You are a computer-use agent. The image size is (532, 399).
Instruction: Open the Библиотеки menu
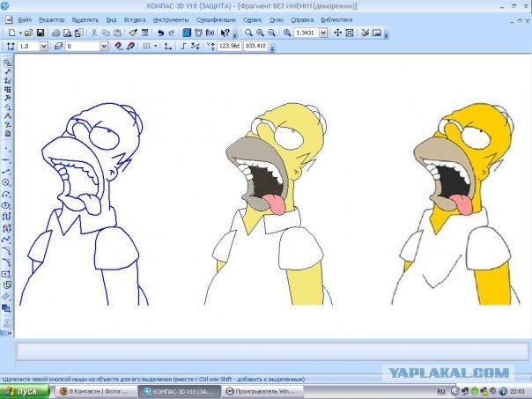point(336,20)
